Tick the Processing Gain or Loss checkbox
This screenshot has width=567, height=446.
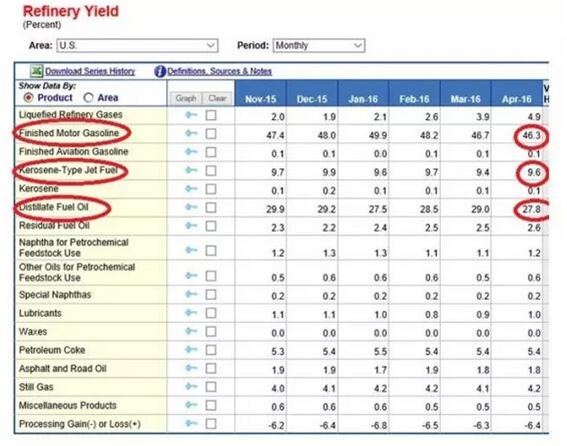coord(211,424)
